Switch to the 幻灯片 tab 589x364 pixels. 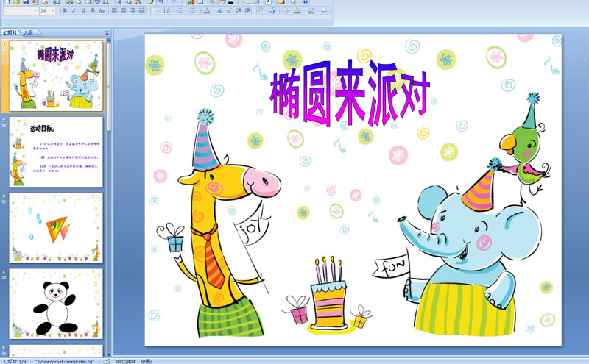[x=10, y=32]
